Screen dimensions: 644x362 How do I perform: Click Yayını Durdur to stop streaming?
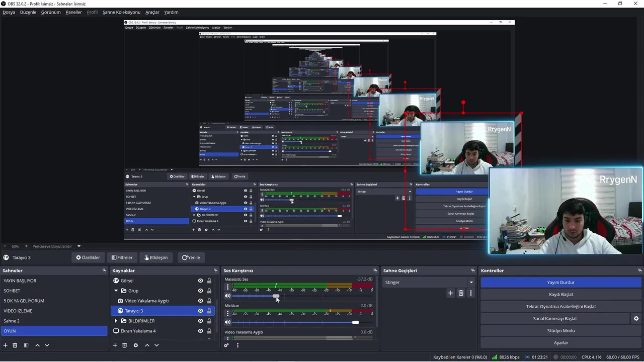click(x=561, y=283)
